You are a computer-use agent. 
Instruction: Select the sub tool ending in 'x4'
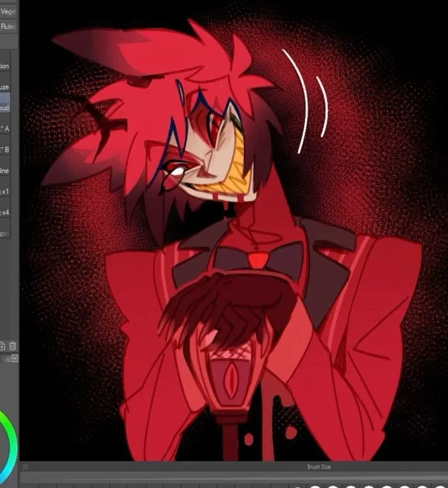5,208
